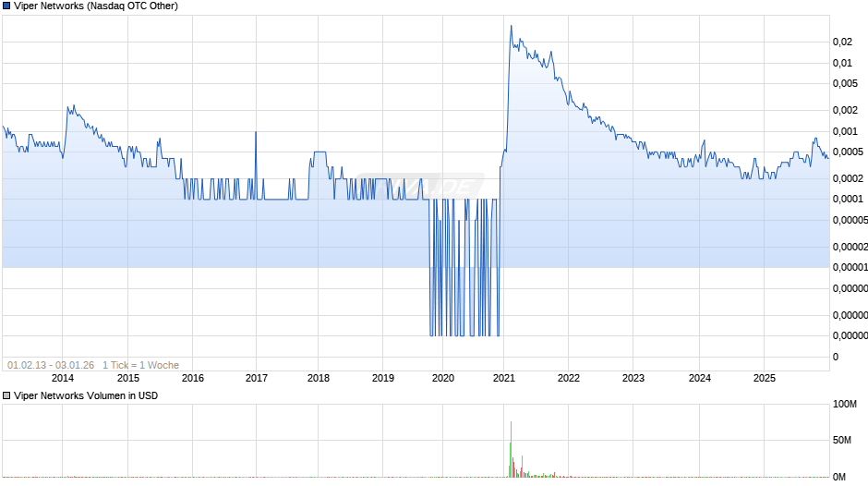Click the 0,002 price axis label
This screenshot has height=486, width=868.
coord(845,110)
